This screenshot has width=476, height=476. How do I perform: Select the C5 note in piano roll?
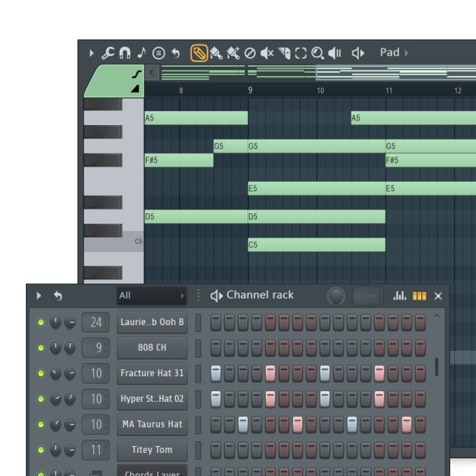317,245
